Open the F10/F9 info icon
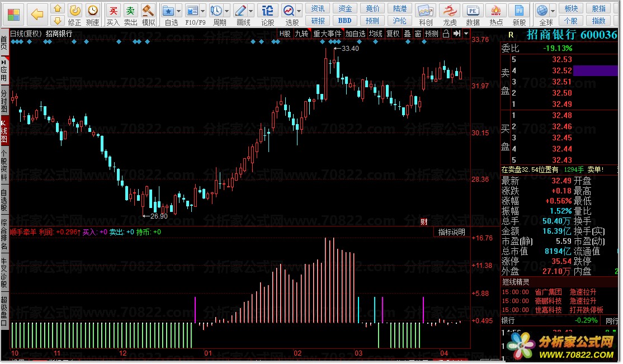Image resolution: width=623 pixels, height=364 pixels. pyautogui.click(x=192, y=11)
